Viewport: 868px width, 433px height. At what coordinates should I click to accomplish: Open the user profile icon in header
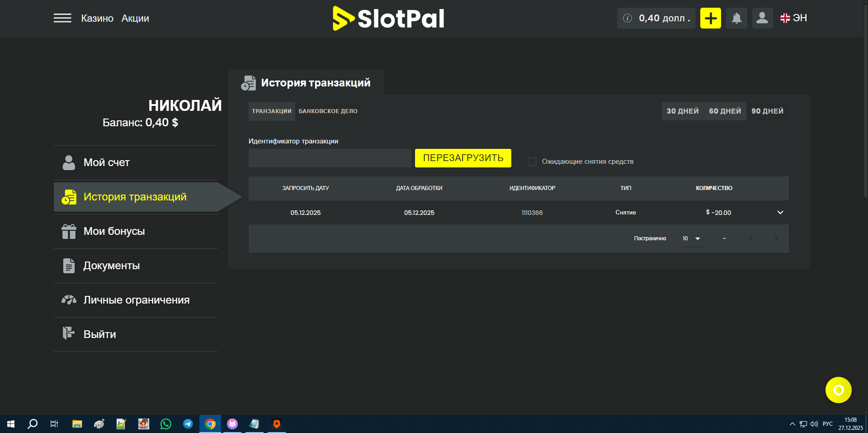click(762, 18)
